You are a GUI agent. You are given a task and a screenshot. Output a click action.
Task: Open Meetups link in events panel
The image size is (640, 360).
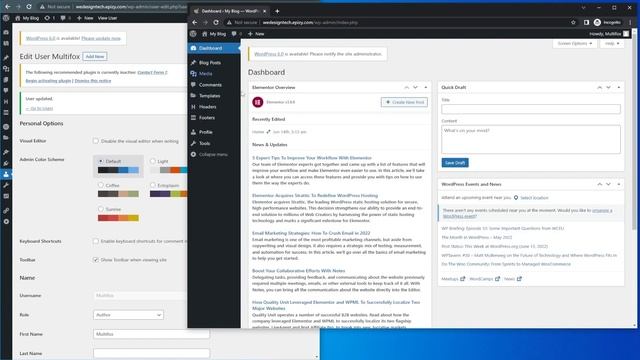tap(453, 279)
